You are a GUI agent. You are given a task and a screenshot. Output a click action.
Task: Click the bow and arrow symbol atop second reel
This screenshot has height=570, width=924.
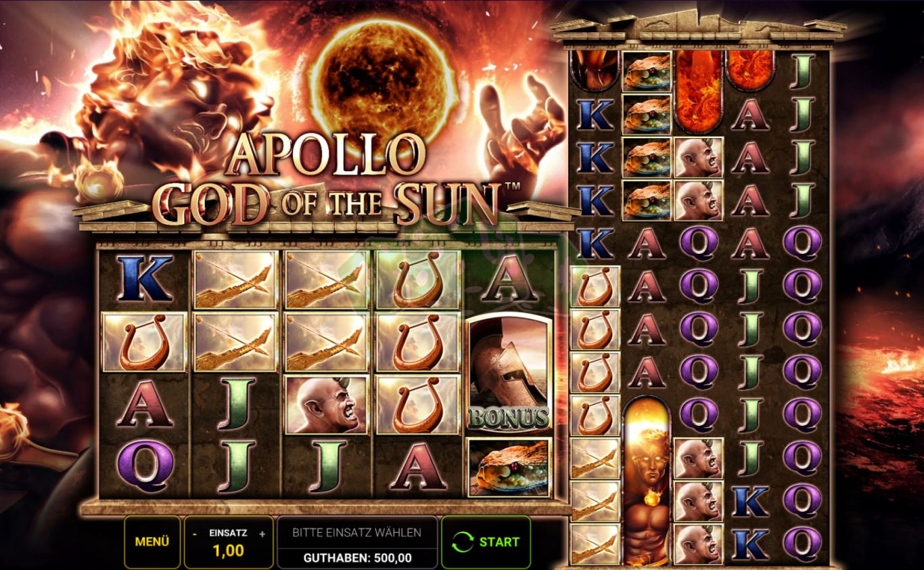[235, 280]
